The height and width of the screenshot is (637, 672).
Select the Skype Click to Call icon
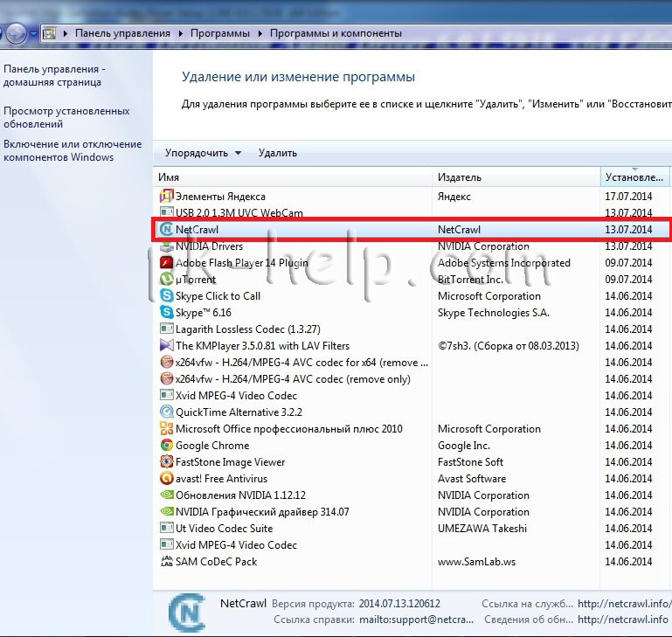point(166,296)
